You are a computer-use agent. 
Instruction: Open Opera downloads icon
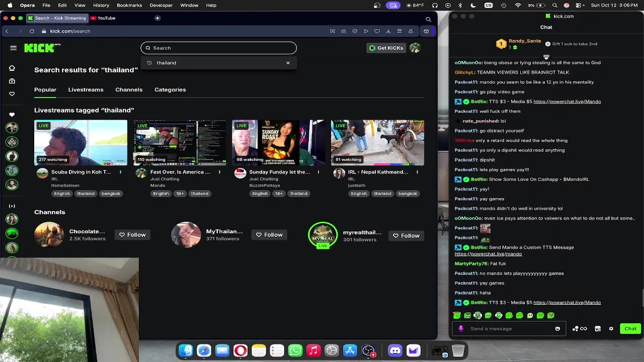(388, 31)
